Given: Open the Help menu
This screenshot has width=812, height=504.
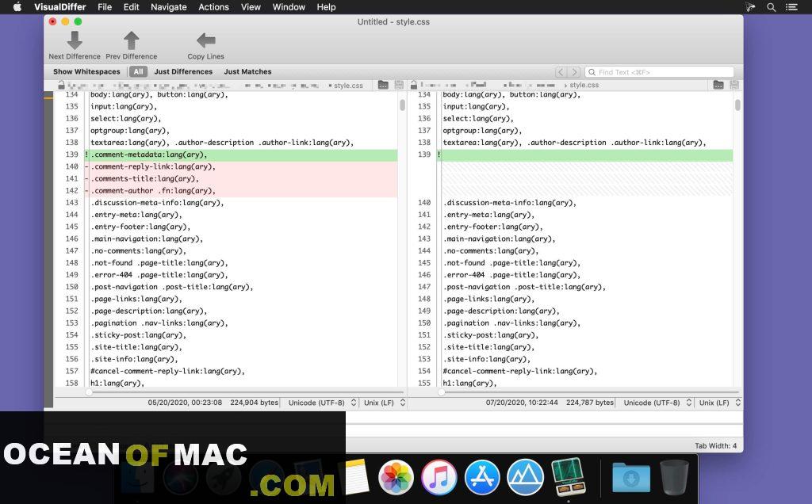Looking at the screenshot, I should click(x=326, y=7).
